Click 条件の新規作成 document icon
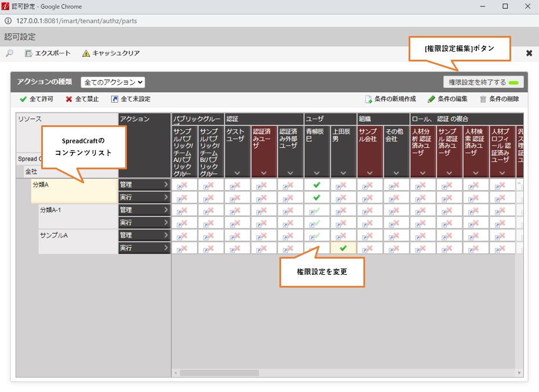The image size is (539, 392). coord(368,99)
